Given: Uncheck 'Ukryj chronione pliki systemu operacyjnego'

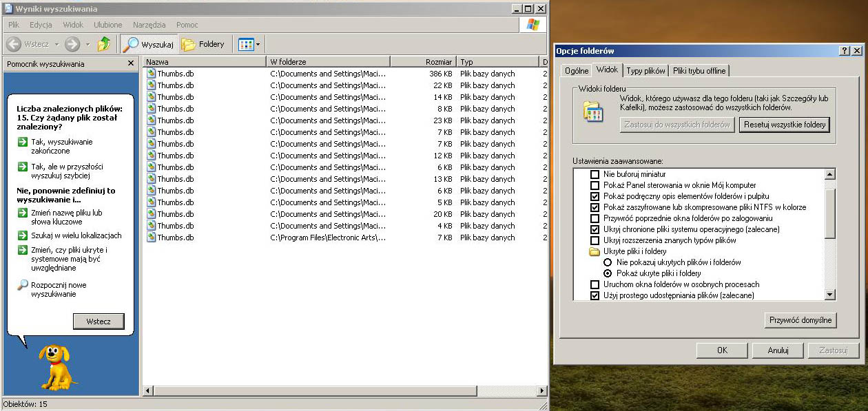Looking at the screenshot, I should pyautogui.click(x=595, y=229).
